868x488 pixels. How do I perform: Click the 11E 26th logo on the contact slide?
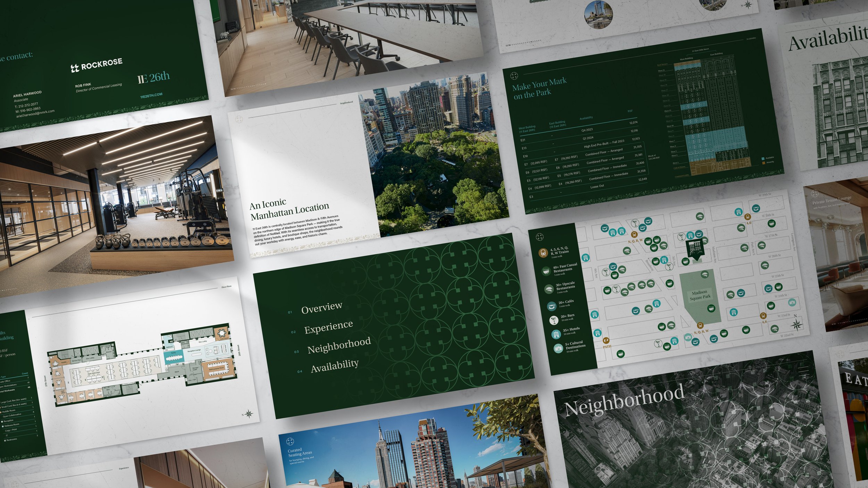point(153,77)
